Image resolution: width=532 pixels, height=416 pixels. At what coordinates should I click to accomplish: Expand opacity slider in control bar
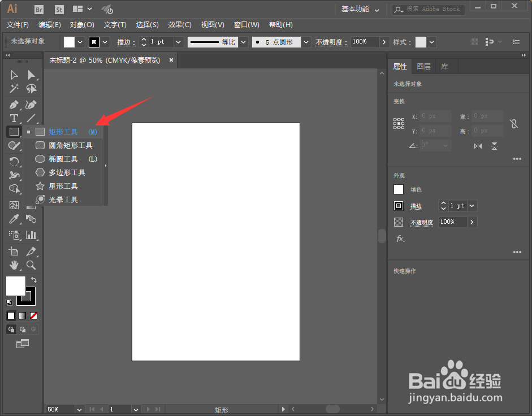click(x=384, y=42)
